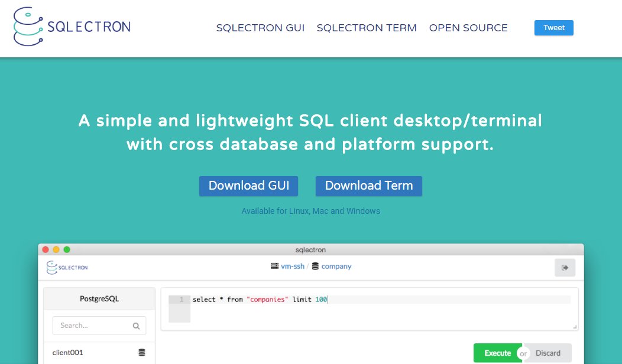622x364 pixels.
Task: Go to the OPEN SOURCE section
Action: point(468,28)
